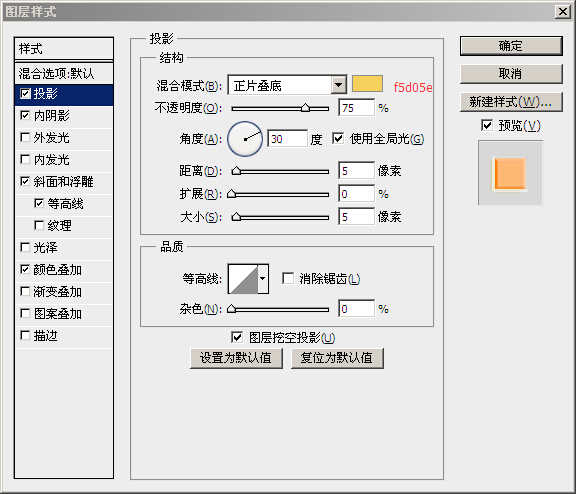
Task: Enable the 外发光 style checkbox
Action: pyautogui.click(x=25, y=137)
